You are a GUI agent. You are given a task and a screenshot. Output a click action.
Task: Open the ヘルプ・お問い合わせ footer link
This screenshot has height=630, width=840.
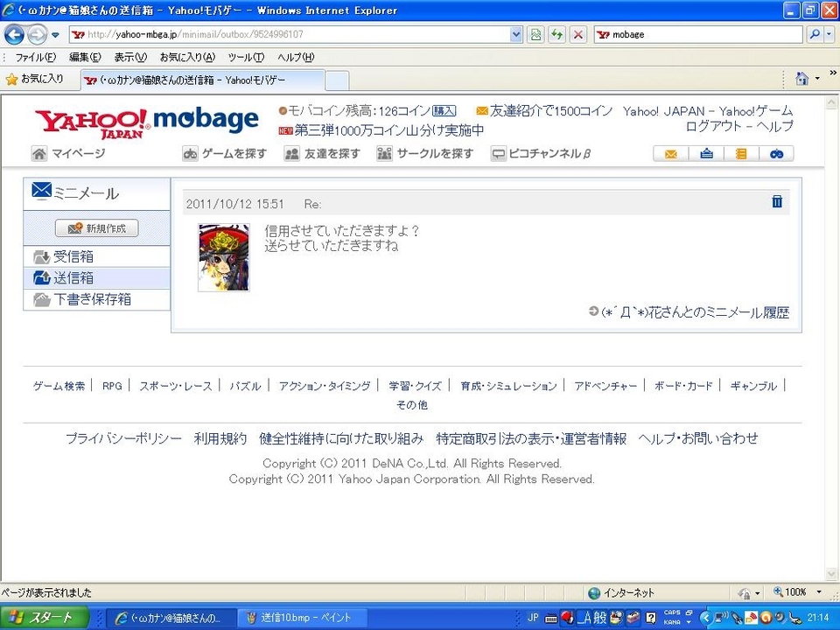click(x=698, y=438)
